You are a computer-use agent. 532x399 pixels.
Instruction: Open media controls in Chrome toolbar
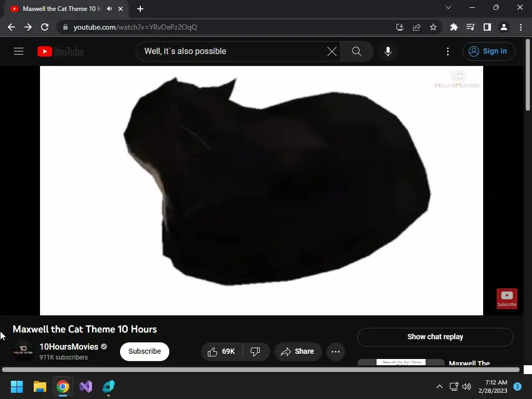point(471,27)
